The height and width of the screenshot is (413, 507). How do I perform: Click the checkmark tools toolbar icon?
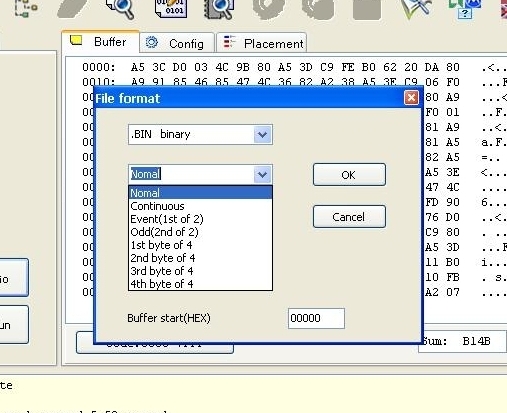(x=417, y=8)
